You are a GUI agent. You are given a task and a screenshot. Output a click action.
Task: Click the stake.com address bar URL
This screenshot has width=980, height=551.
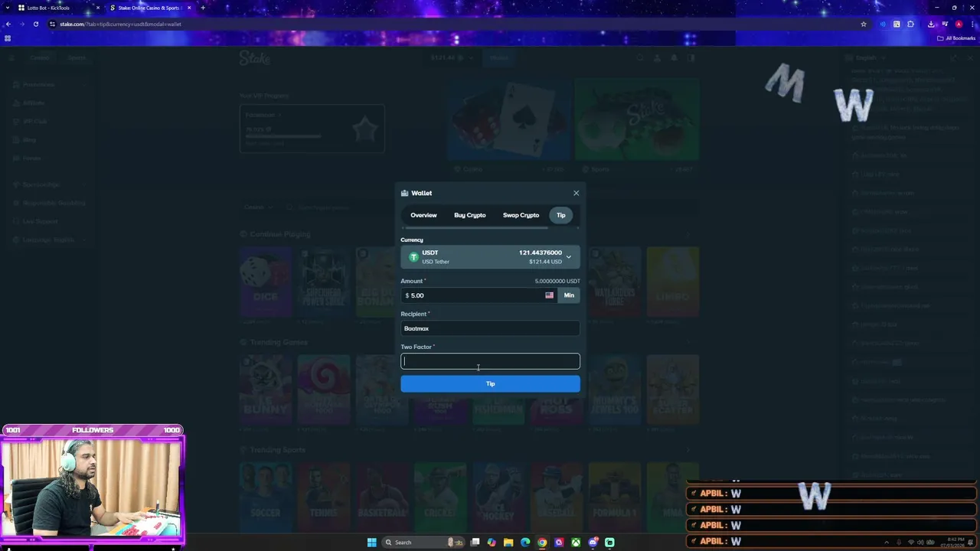(x=120, y=24)
